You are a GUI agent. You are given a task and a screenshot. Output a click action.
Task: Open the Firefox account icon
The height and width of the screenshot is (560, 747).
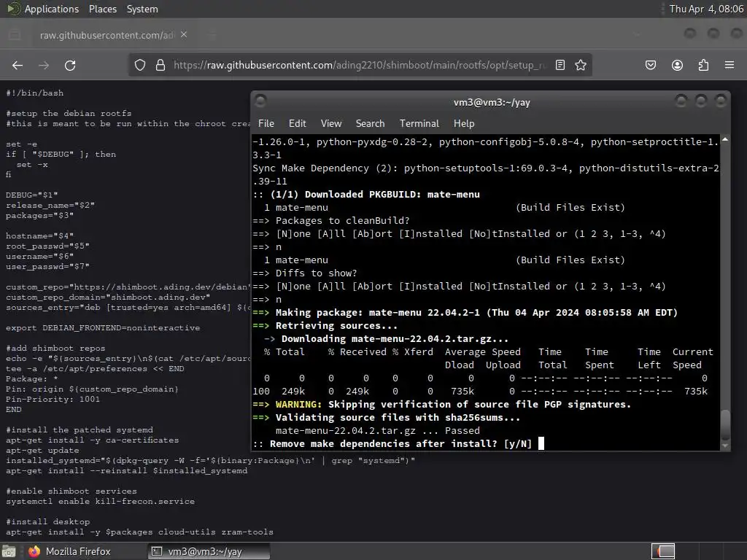click(677, 65)
